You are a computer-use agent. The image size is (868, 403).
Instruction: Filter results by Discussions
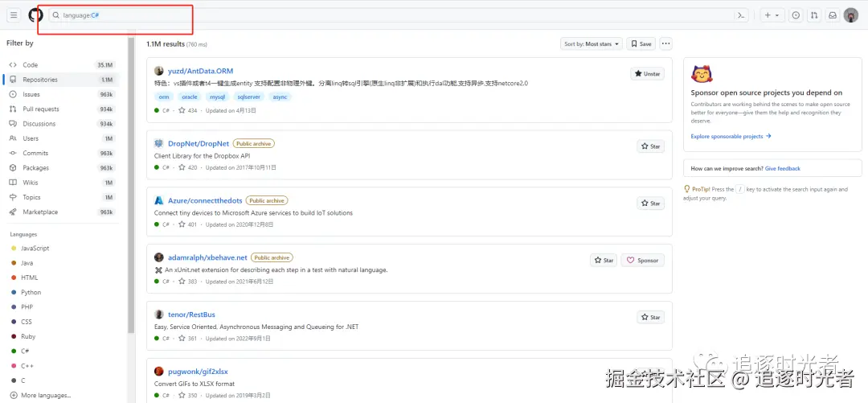click(62, 124)
